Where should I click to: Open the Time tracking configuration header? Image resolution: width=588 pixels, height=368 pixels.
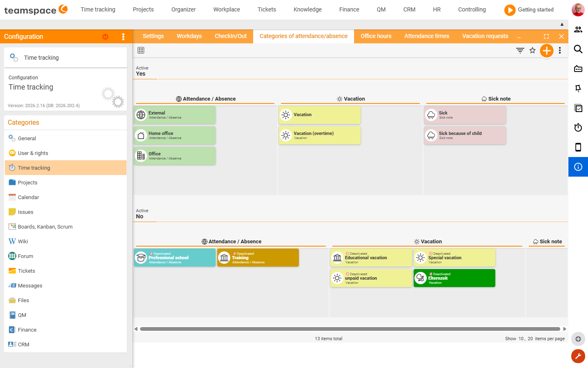coord(66,58)
